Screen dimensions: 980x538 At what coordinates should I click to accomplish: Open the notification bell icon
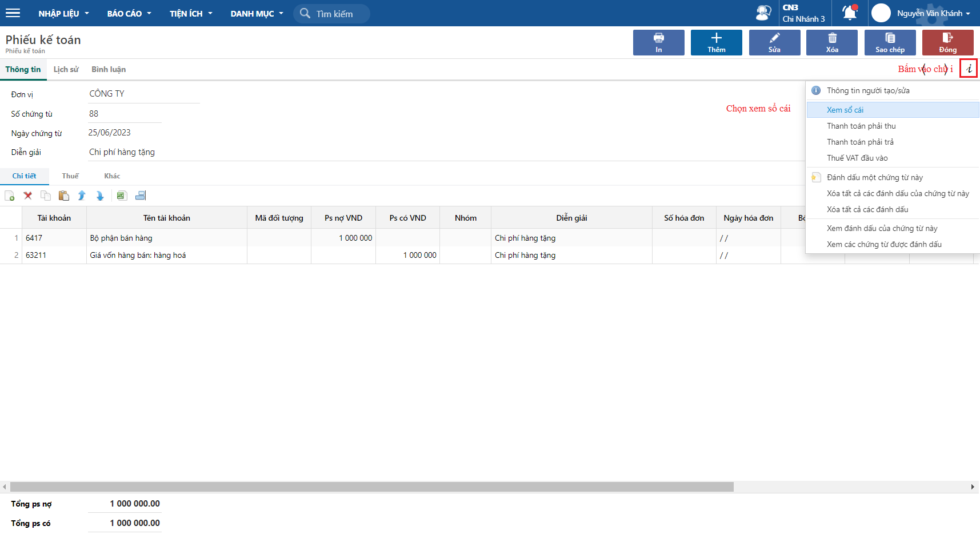850,13
